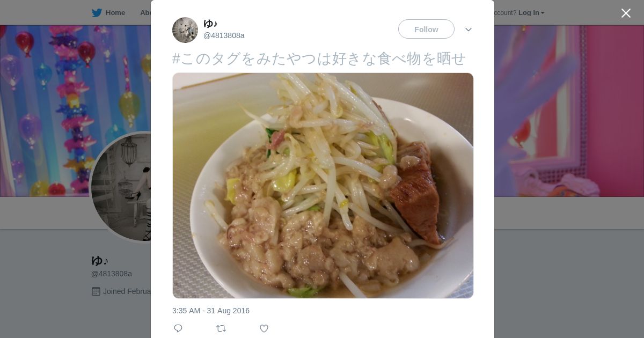Open the 3:35 AM - 31 Aug 2016 timestamp
644x338 pixels.
211,311
